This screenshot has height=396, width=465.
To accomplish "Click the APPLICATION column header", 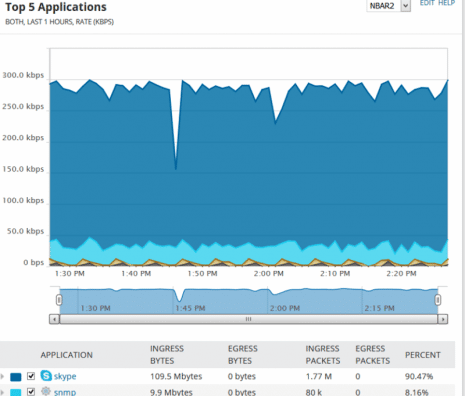I will (67, 355).
